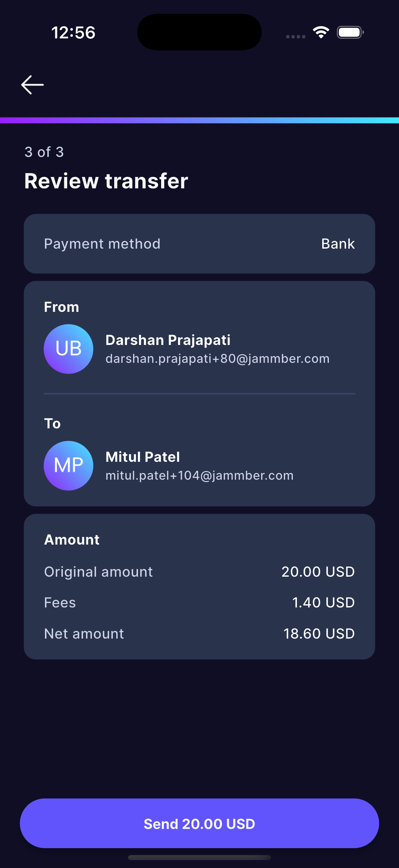This screenshot has height=868, width=399.
Task: Select the Payment method row
Action: tap(199, 244)
